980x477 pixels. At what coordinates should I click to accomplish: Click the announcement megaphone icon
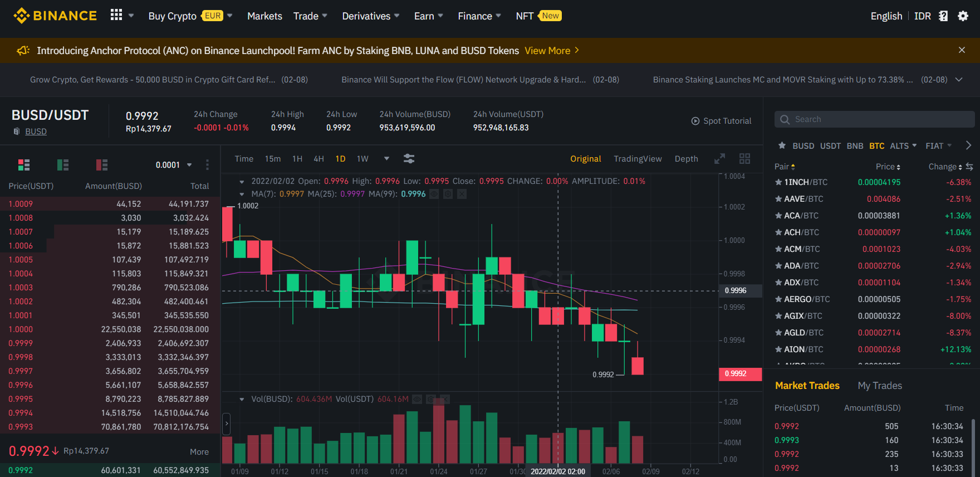pos(23,51)
